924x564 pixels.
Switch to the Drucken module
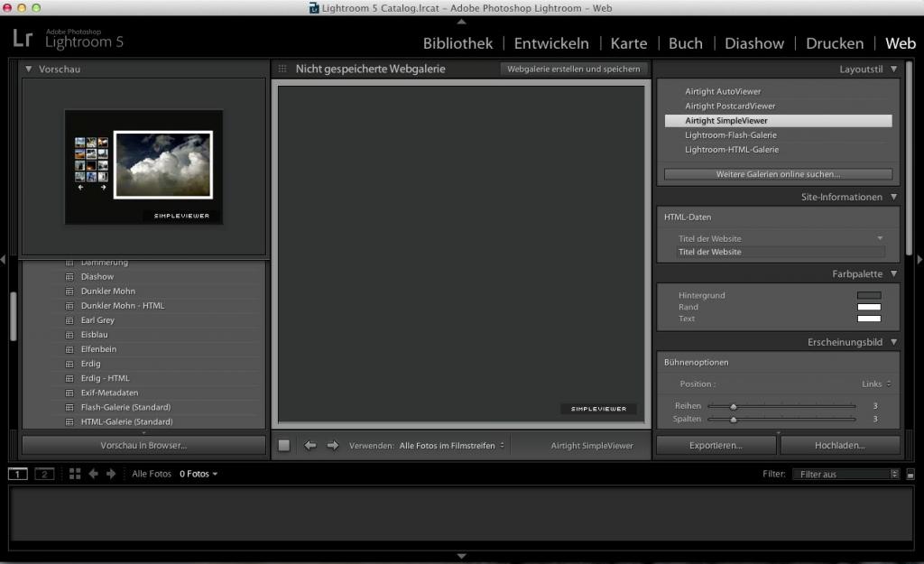point(835,43)
